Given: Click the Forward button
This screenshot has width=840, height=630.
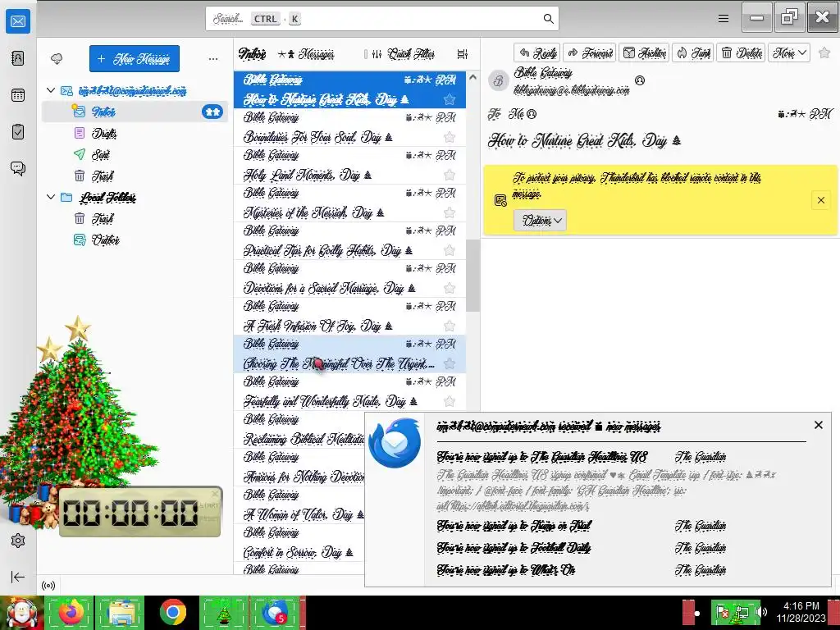Looking at the screenshot, I should pyautogui.click(x=589, y=52).
